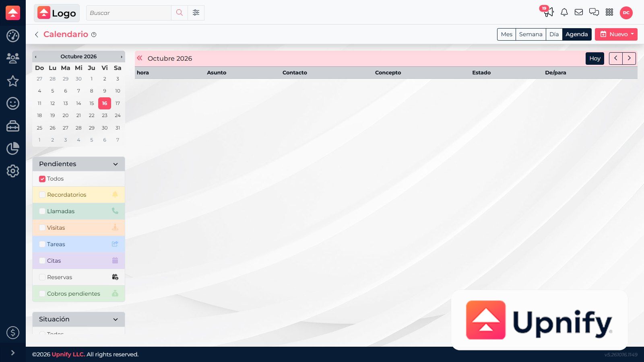
Task: Open the Nuevo dropdown button
Action: point(616,34)
